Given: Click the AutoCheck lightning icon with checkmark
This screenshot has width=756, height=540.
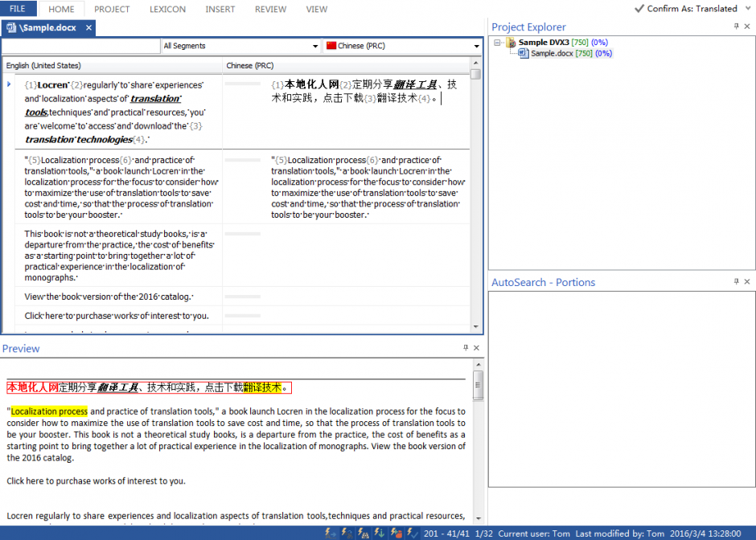Looking at the screenshot, I should pyautogui.click(x=410, y=533).
